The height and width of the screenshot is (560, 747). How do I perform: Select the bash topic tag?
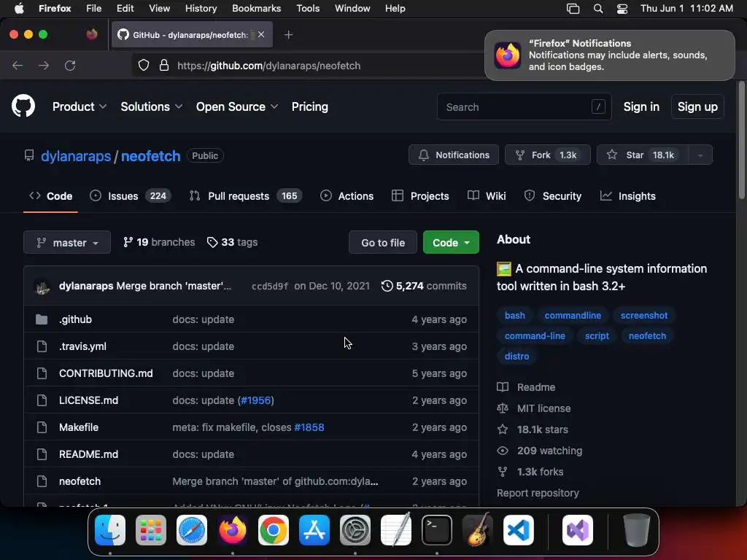pos(514,316)
